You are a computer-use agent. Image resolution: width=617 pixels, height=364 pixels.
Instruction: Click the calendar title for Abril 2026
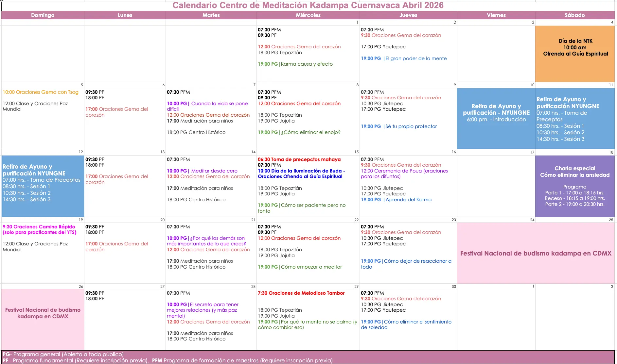coord(308,6)
